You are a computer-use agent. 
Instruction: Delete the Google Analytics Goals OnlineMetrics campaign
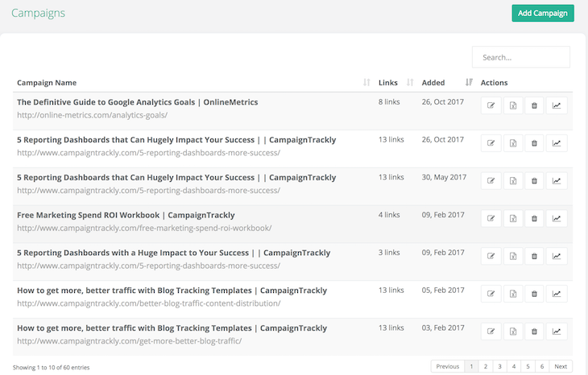534,105
